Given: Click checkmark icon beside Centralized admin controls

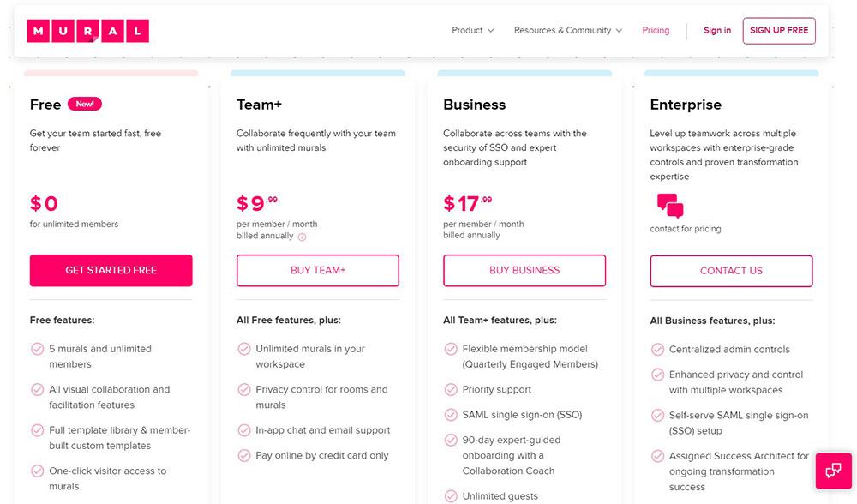Looking at the screenshot, I should [657, 350].
